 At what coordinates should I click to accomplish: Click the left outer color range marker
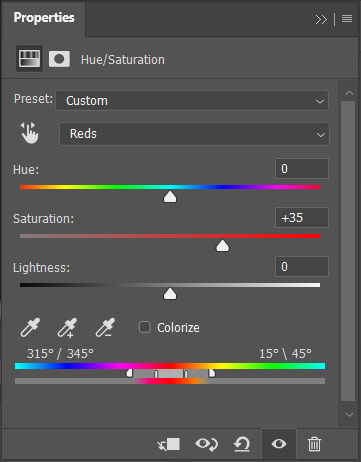pos(129,373)
